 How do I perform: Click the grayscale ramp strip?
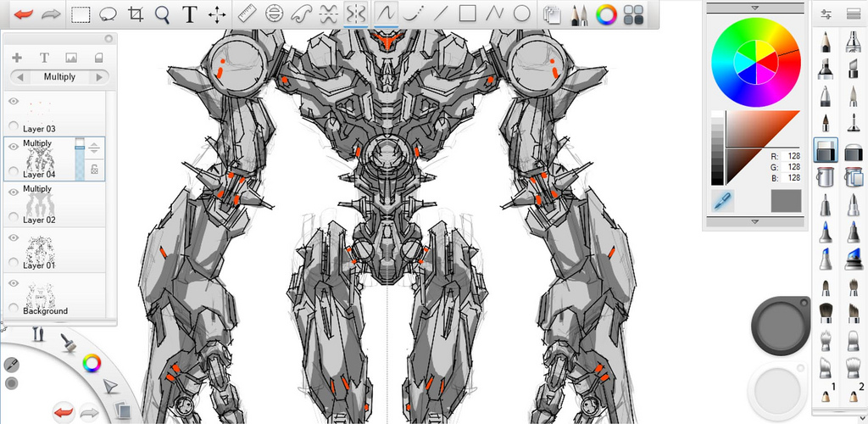coord(717,148)
